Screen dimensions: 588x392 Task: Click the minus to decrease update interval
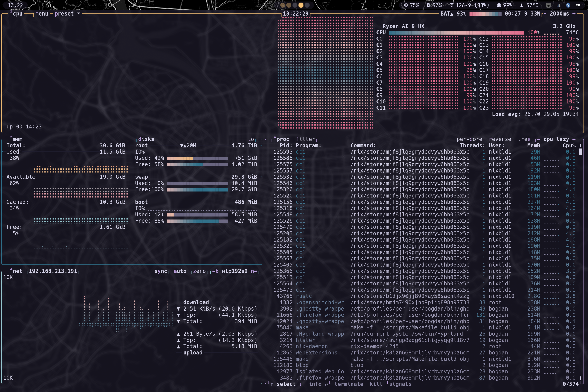click(x=545, y=14)
